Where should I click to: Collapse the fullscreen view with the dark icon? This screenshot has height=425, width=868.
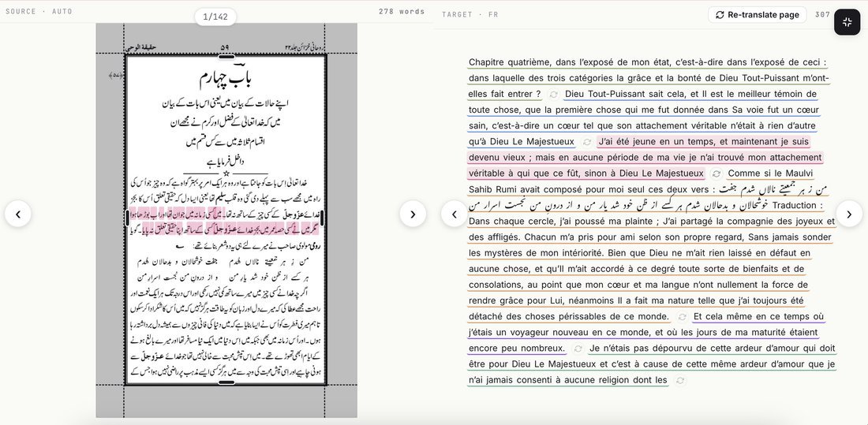point(847,22)
